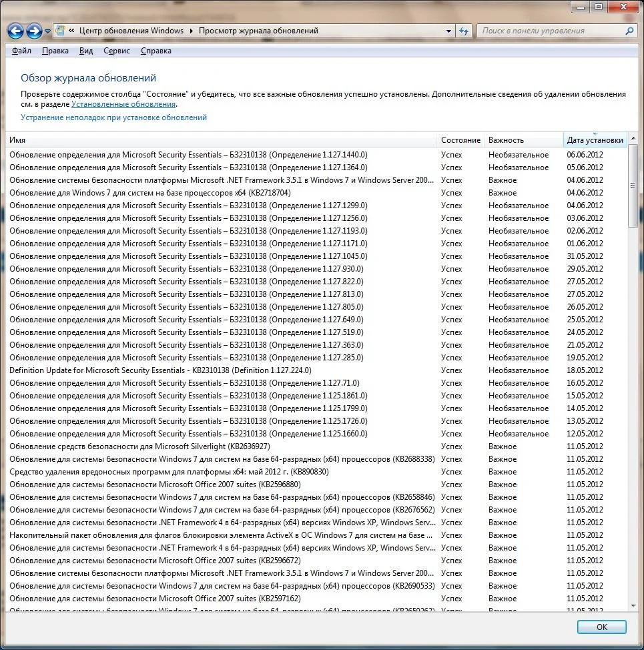Select update with definition 1.127.285.0
This screenshot has height=650, width=644.
(x=316, y=358)
